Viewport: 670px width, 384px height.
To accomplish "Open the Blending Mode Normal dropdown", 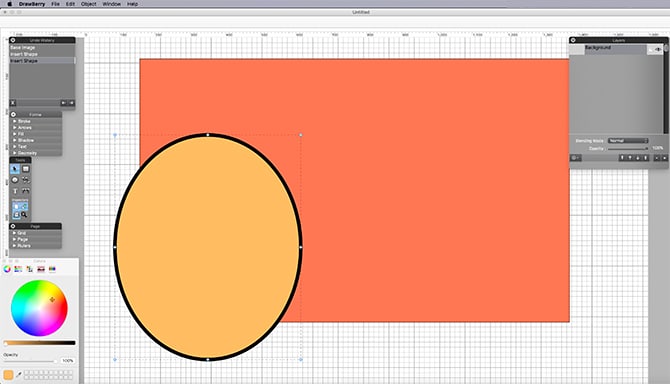I will (x=628, y=141).
